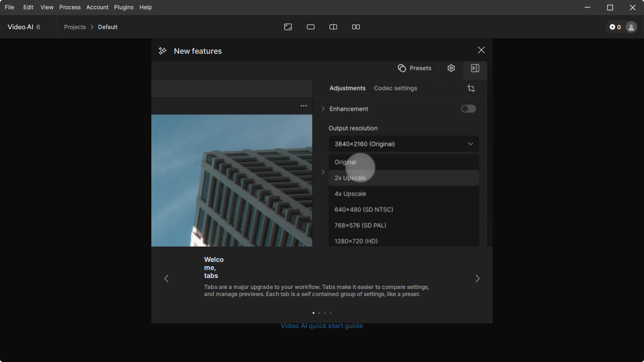The width and height of the screenshot is (644, 362).
Task: Switch to the Codec settings tab
Action: pyautogui.click(x=396, y=88)
